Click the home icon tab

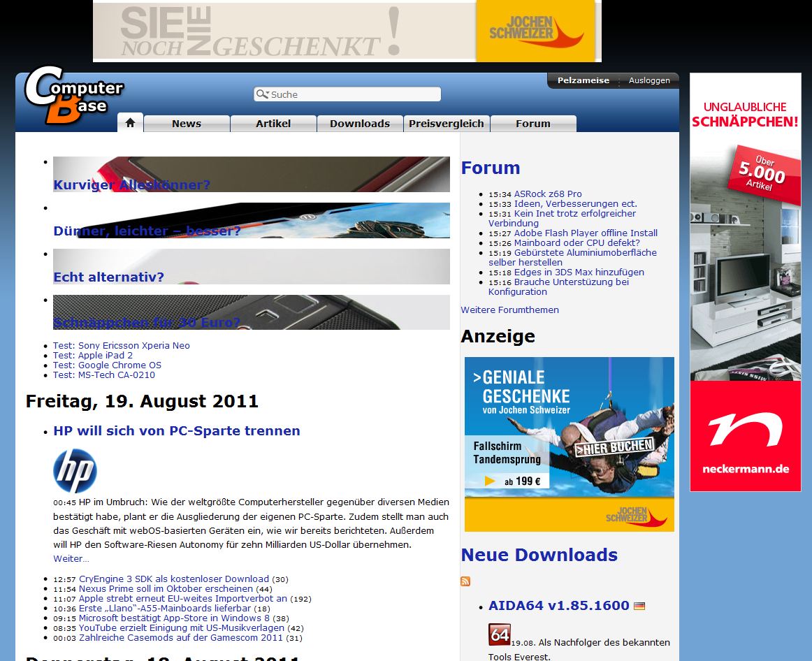pos(130,123)
